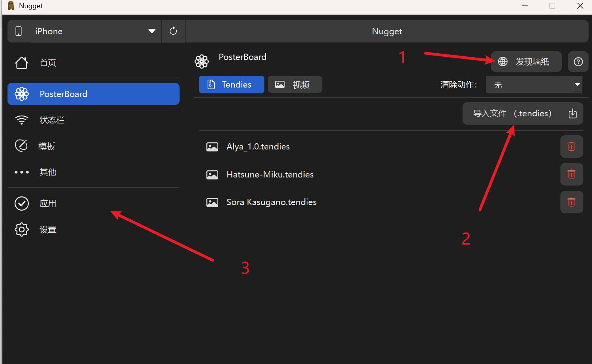Expand the 清除动作 dropdown
This screenshot has height=364, width=592.
[x=534, y=85]
